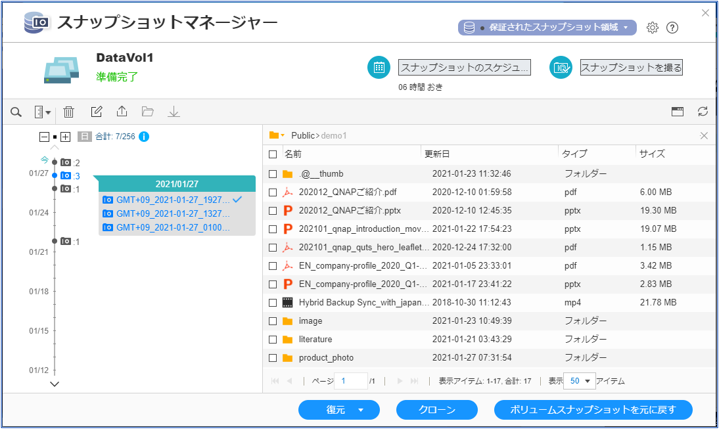
Task: Tick the checkbox next to 202012_QNAPご紹介.pdf
Action: 273,191
